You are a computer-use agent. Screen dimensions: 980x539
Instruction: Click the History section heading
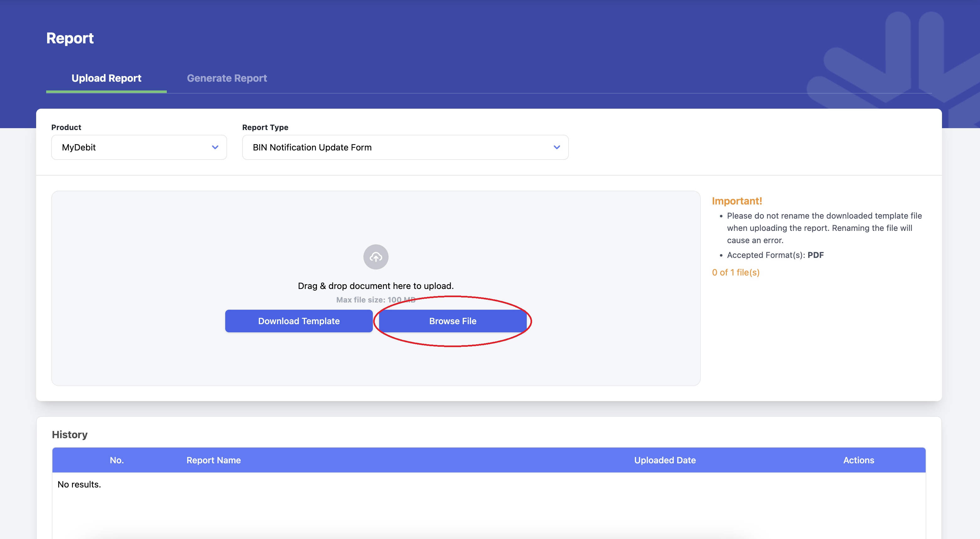coord(70,434)
